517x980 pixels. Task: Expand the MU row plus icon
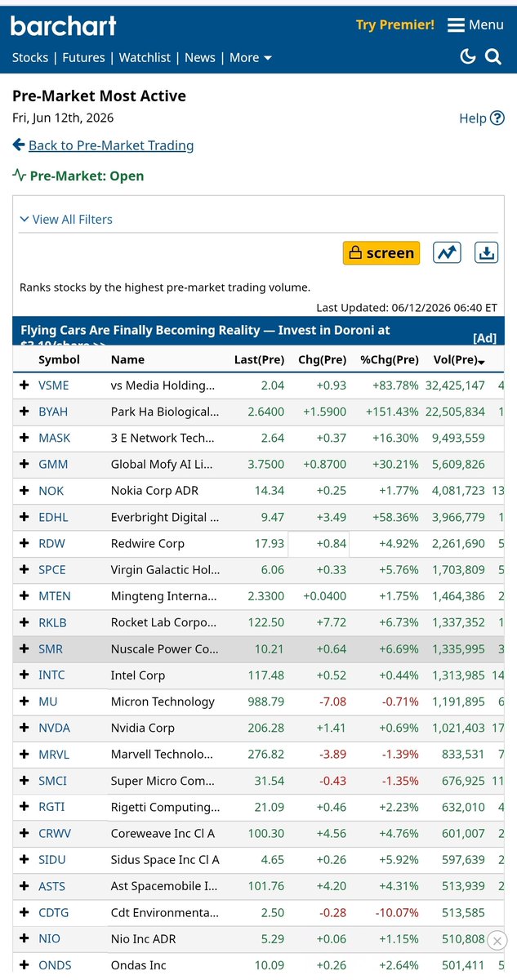[x=25, y=702]
